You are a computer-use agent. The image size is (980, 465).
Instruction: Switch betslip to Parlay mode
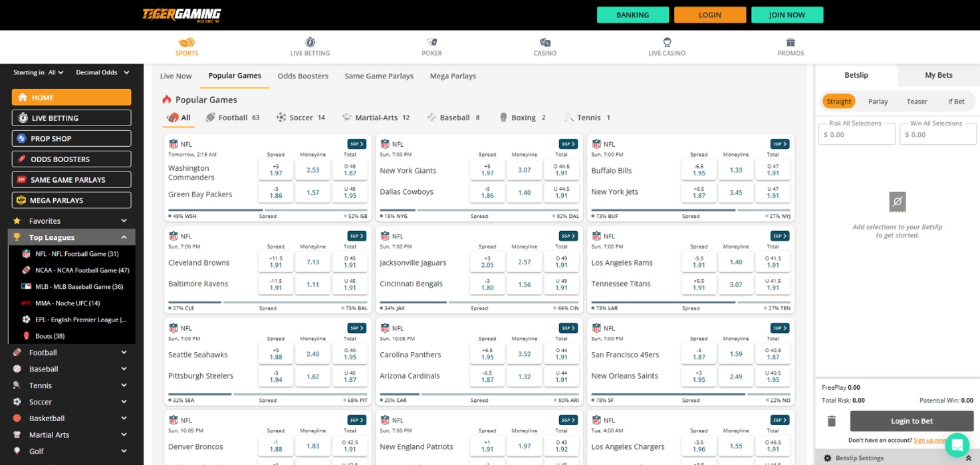878,101
